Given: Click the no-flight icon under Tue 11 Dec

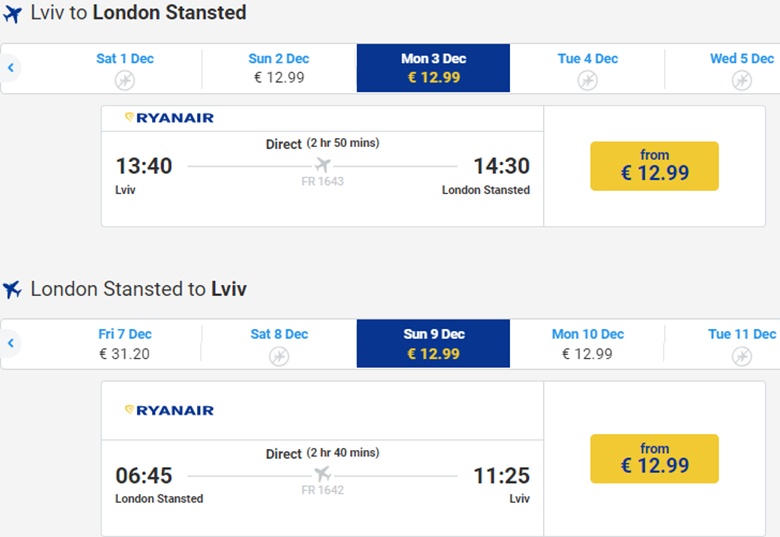Looking at the screenshot, I should [x=741, y=356].
